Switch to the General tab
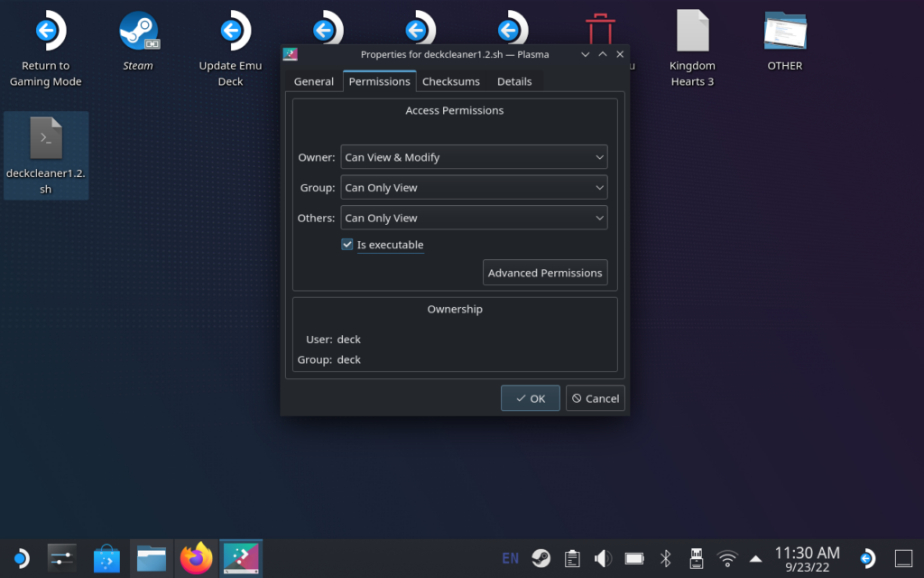This screenshot has height=578, width=924. point(313,81)
